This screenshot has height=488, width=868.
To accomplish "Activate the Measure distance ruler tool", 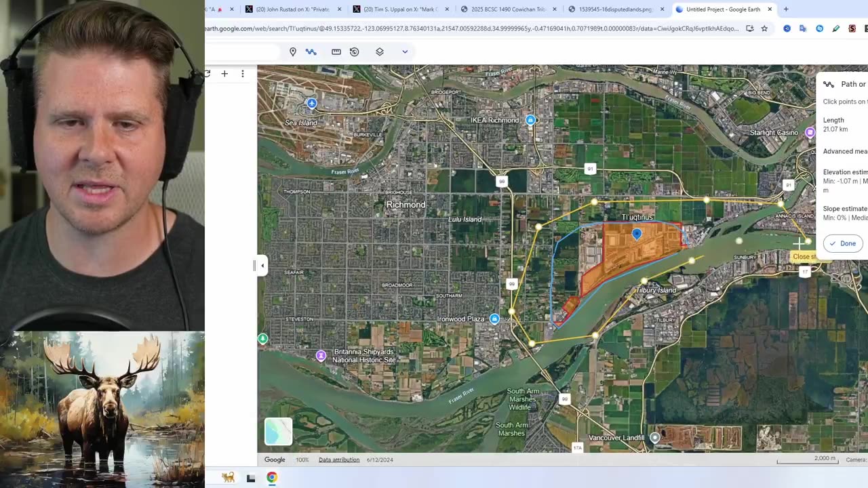I will [x=336, y=52].
